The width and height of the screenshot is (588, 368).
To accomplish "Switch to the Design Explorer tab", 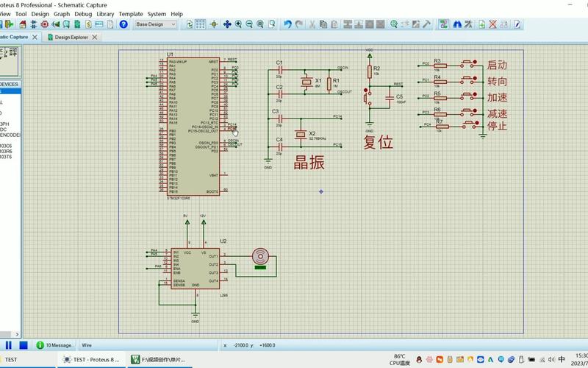I will coord(71,36).
